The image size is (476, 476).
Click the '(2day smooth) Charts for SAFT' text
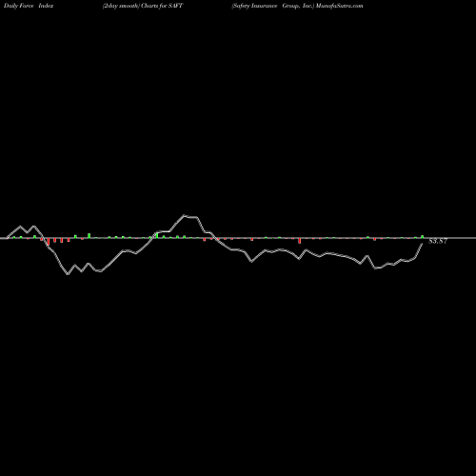(143, 6)
